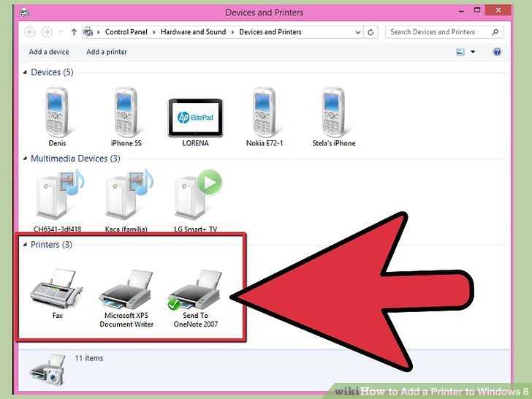Image resolution: width=532 pixels, height=399 pixels.
Task: Click the 11 items status text
Action: 89,358
